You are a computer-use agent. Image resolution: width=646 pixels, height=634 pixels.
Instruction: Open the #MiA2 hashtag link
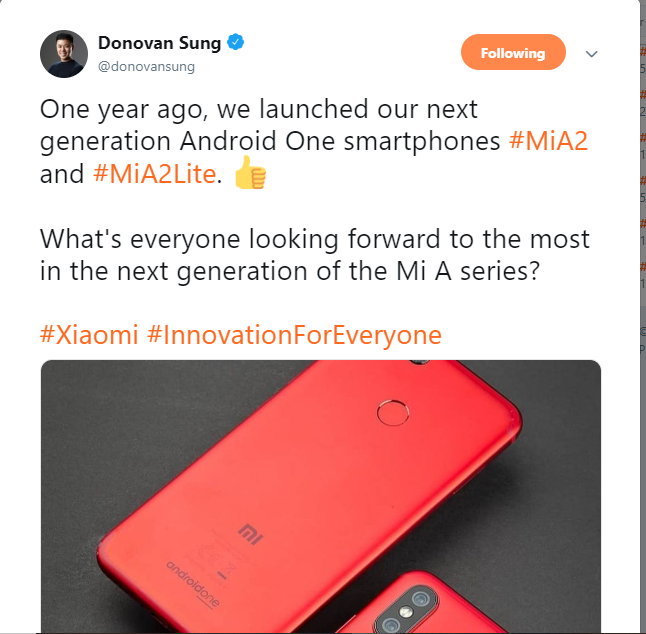point(548,141)
